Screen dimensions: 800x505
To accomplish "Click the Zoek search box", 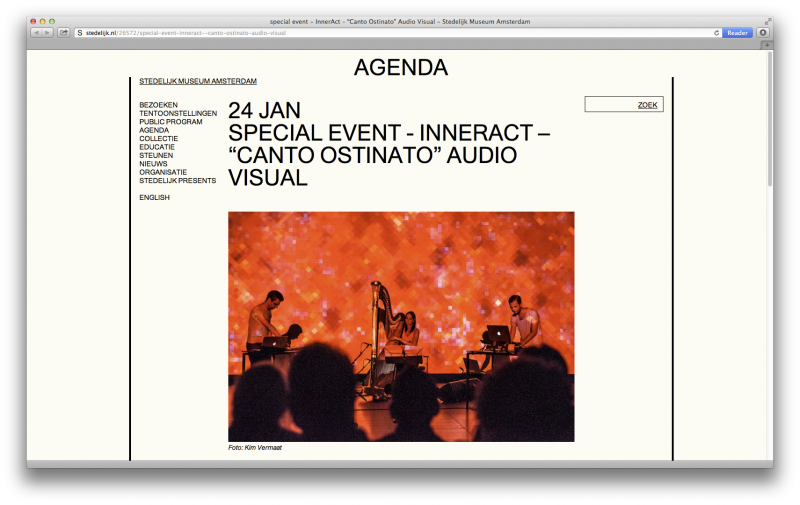I will point(623,104).
